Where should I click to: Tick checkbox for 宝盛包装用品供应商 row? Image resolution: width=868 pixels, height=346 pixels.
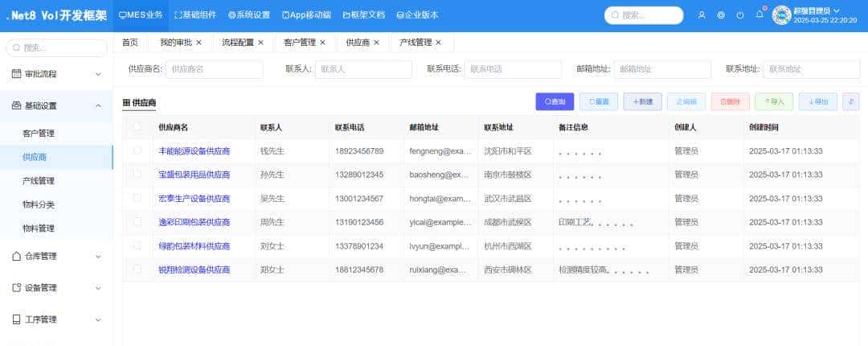137,174
